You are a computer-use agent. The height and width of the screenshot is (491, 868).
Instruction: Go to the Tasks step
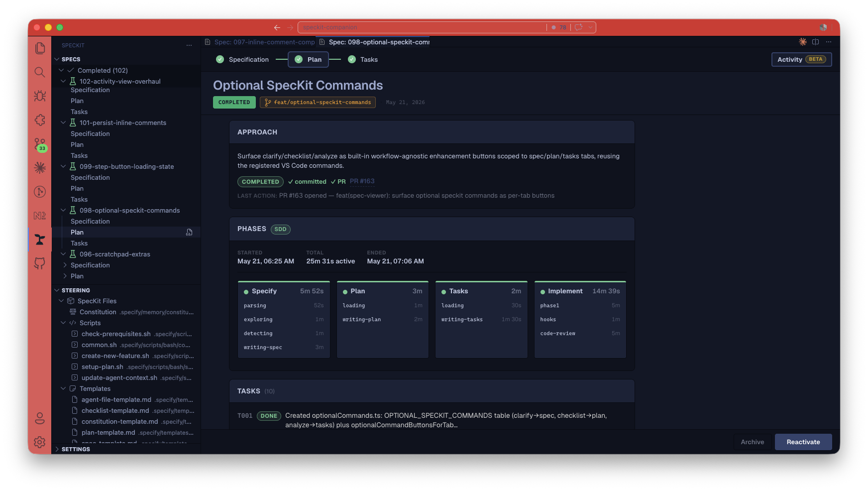(363, 59)
